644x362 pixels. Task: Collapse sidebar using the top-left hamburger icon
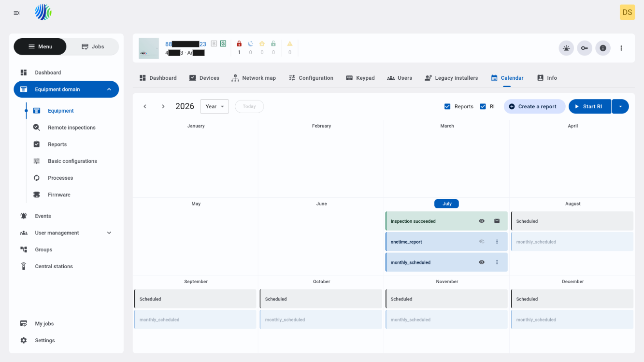coord(16,13)
